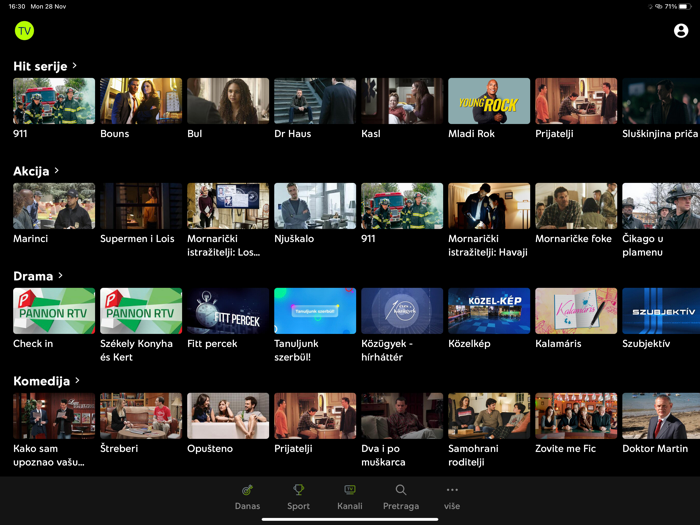
Task: Select the Kalamáris title text
Action: (558, 343)
